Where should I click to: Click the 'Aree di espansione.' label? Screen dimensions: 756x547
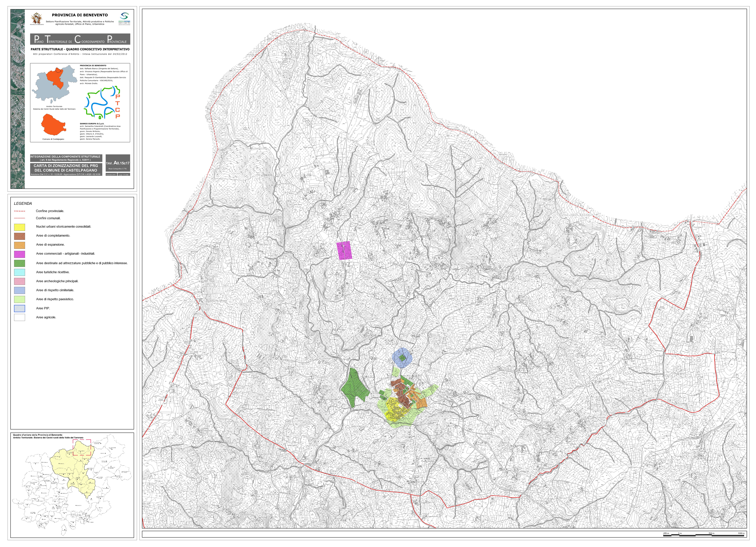tap(50, 245)
